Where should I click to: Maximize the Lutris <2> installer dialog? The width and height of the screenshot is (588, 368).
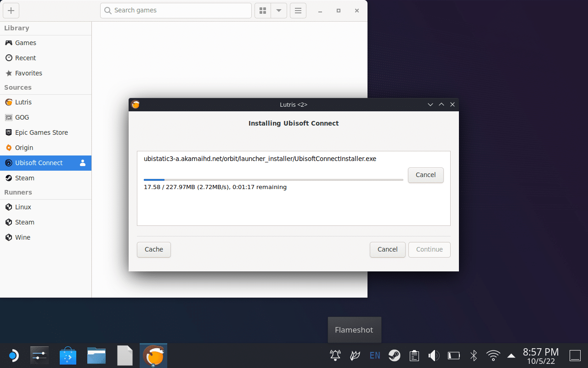[441, 104]
